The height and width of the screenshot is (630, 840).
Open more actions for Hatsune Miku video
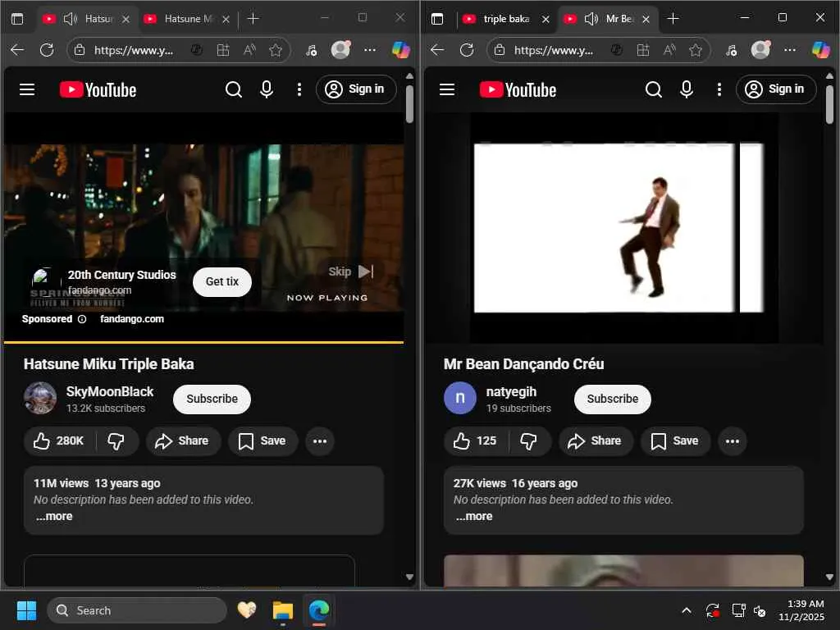coord(320,441)
